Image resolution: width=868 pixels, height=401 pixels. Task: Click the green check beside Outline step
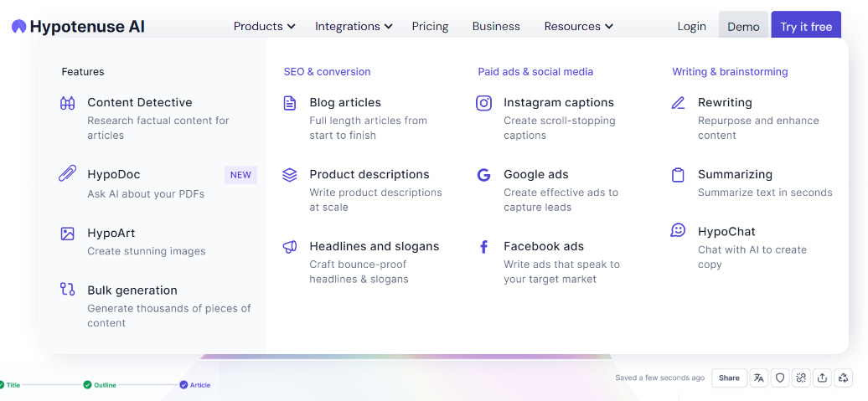click(87, 385)
